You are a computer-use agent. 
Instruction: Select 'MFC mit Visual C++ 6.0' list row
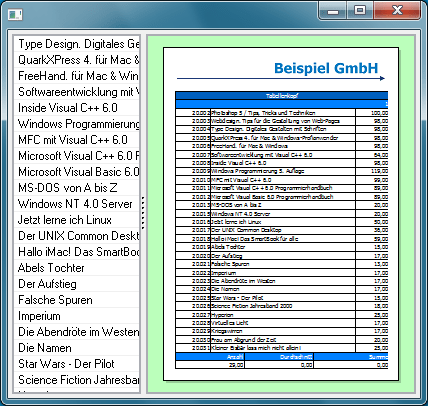click(x=77, y=140)
